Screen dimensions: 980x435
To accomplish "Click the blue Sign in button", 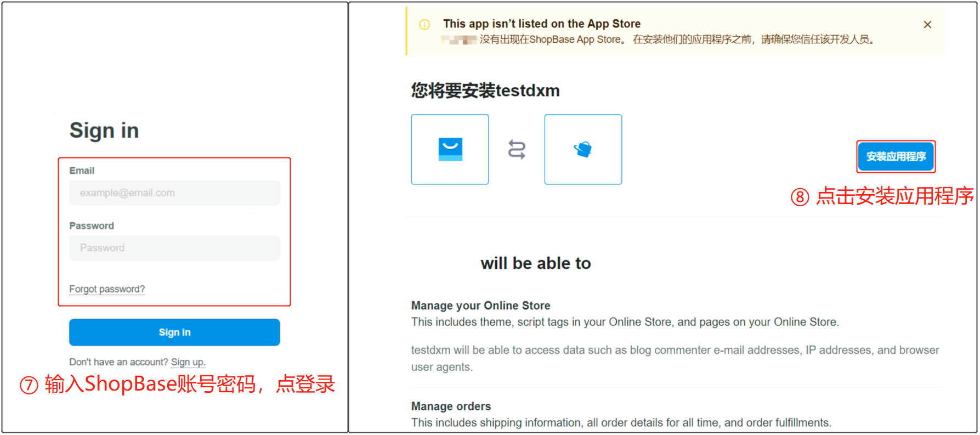I will click(174, 332).
